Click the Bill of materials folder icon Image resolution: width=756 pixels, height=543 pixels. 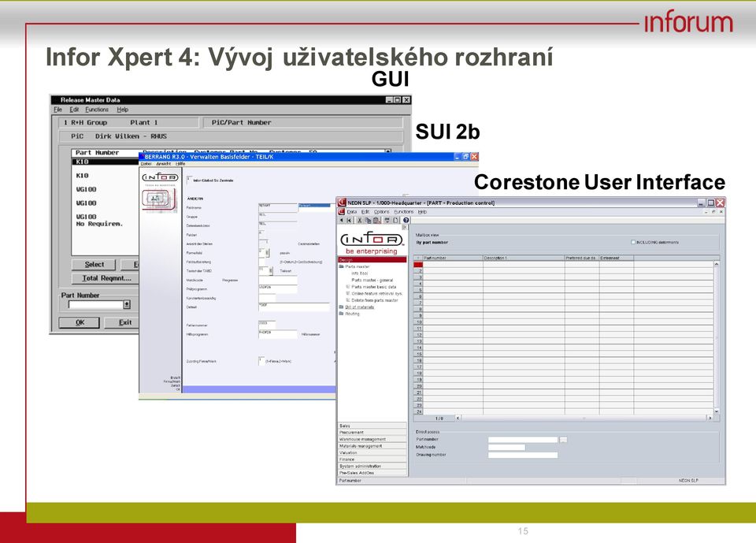pos(342,307)
